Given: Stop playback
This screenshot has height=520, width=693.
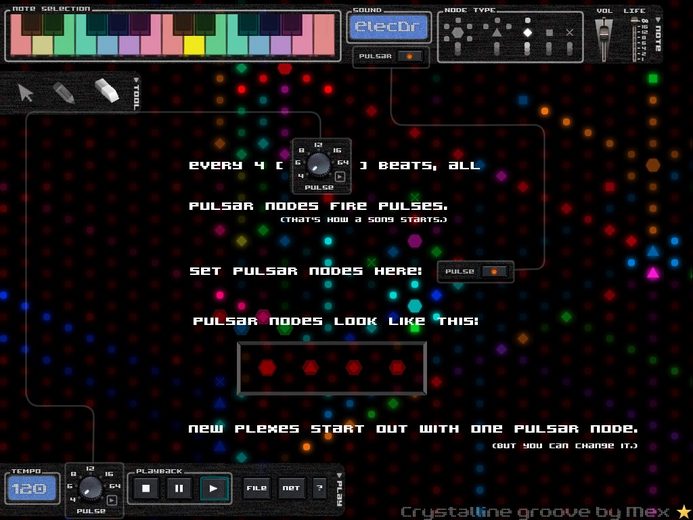Looking at the screenshot, I should click(x=146, y=488).
